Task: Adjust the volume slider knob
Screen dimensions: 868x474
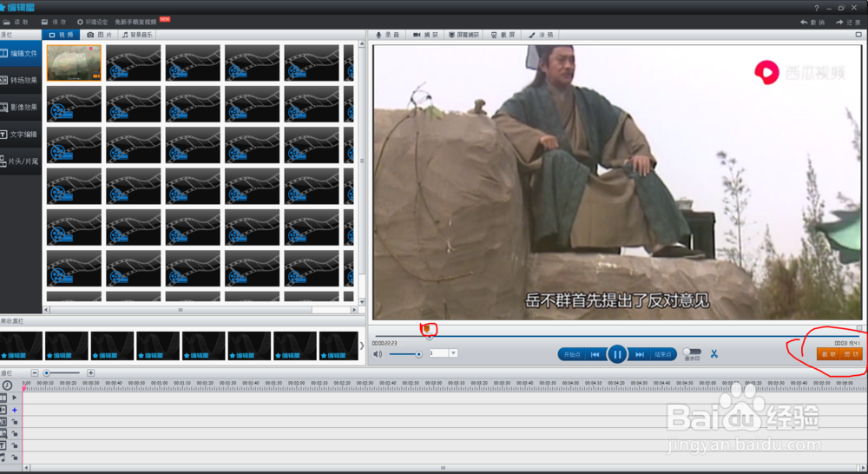Action: coord(418,354)
